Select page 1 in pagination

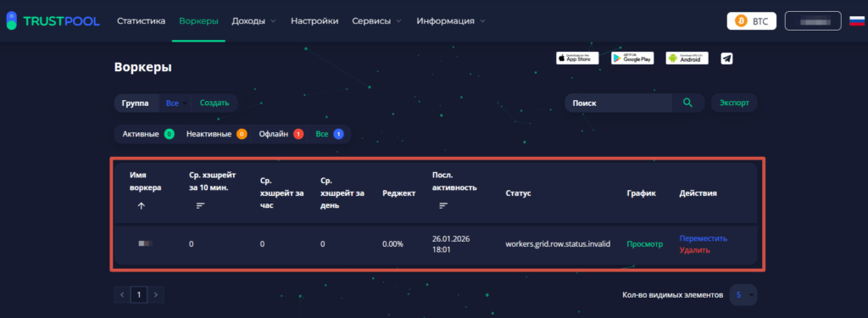click(138, 295)
